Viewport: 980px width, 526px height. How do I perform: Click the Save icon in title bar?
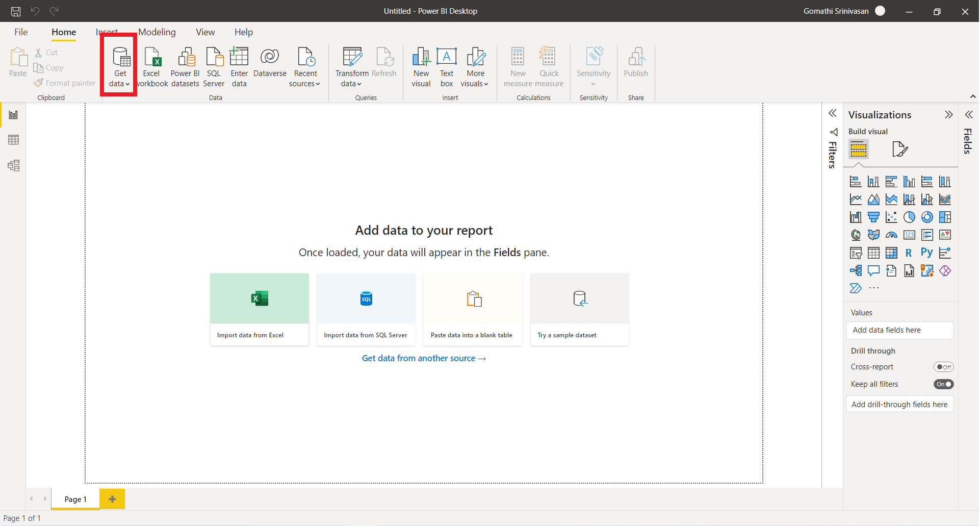pyautogui.click(x=16, y=11)
